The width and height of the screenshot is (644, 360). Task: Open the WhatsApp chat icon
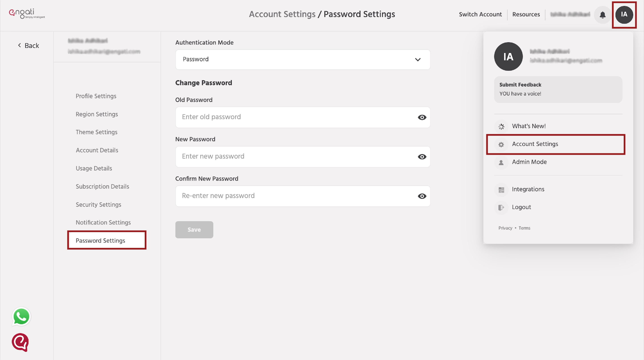tap(21, 316)
